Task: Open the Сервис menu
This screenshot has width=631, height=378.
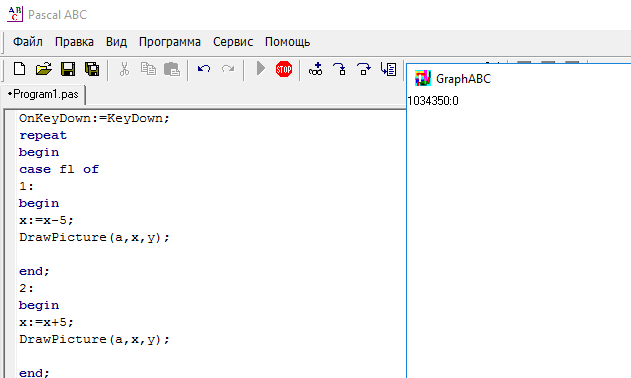Action: 233,42
